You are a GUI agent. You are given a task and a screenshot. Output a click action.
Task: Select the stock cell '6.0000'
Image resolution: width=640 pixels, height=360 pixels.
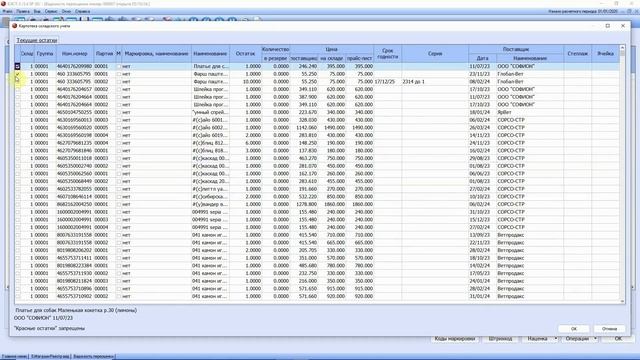point(245,143)
